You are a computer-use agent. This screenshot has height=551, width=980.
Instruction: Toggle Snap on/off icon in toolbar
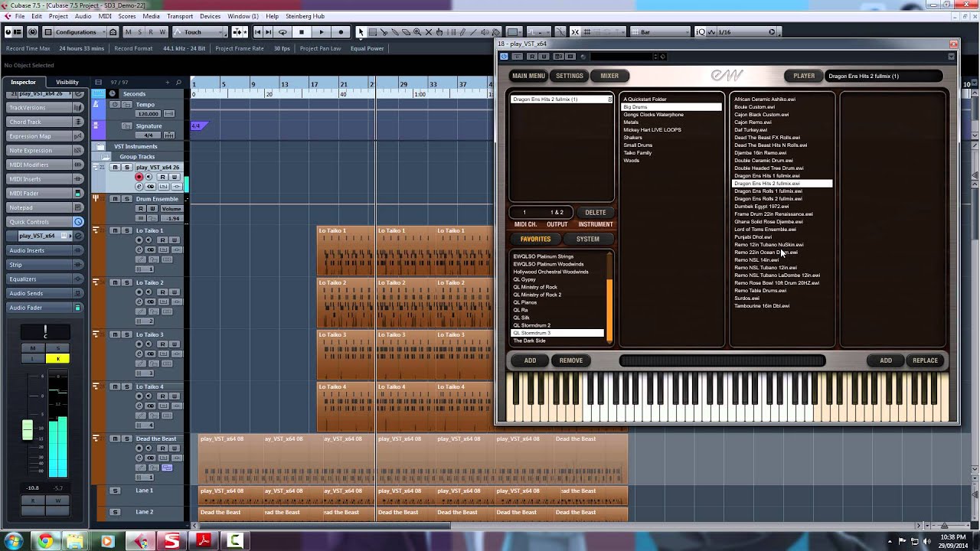[576, 32]
